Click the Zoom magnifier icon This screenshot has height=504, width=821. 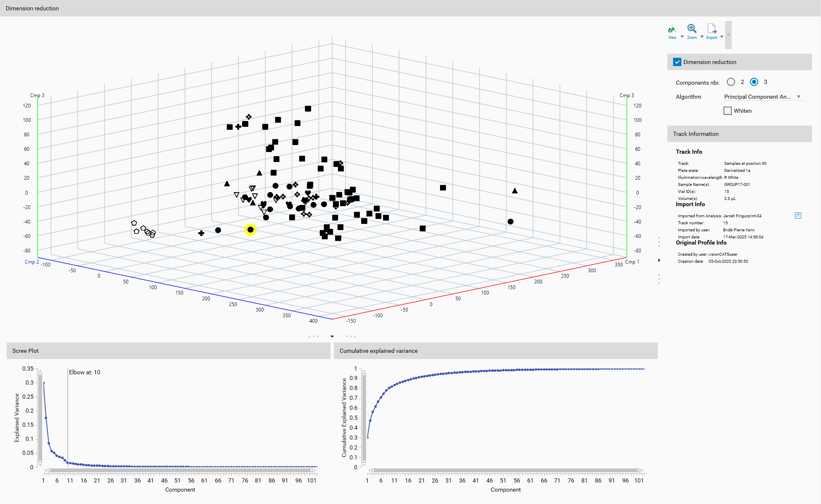pyautogui.click(x=692, y=29)
